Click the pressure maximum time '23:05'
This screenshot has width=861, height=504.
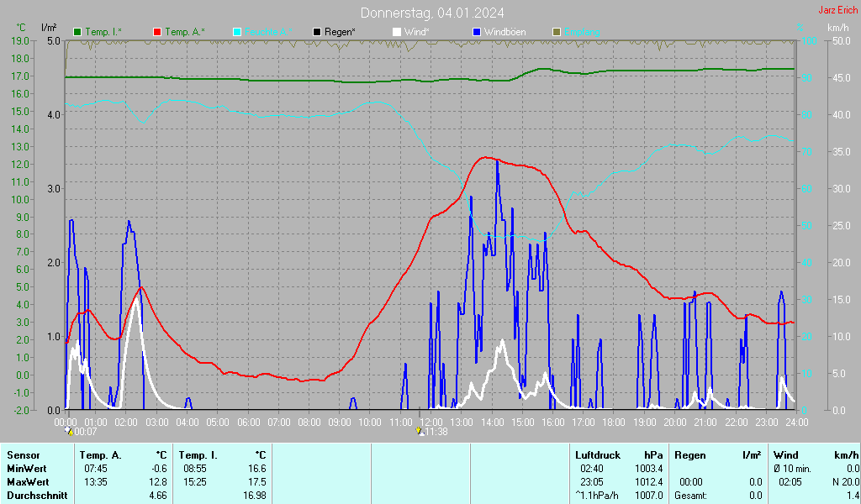(592, 482)
